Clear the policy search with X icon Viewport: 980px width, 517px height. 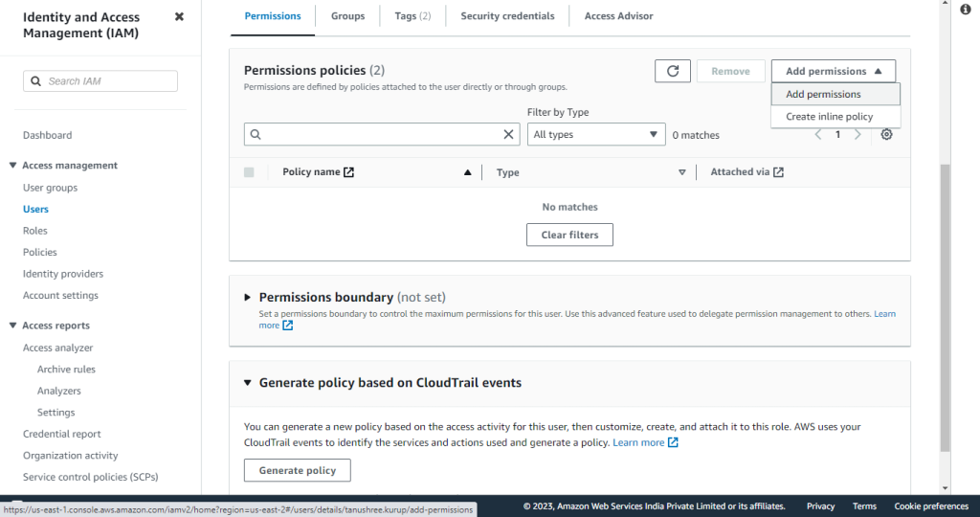coord(509,134)
